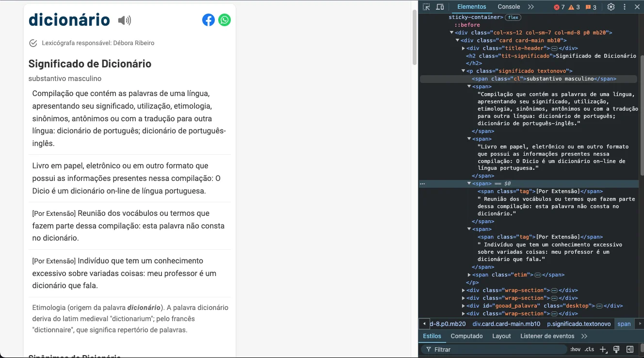Toggle the .cls element classes panel
This screenshot has height=358, width=644.
589,349
